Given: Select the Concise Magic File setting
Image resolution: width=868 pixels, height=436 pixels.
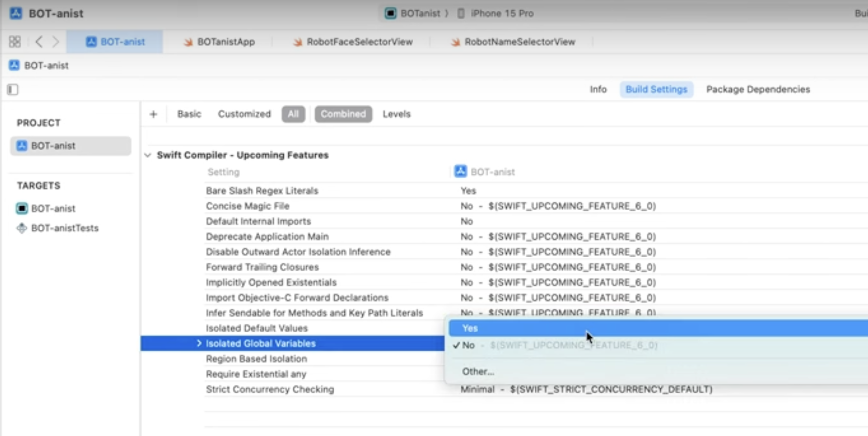Looking at the screenshot, I should pos(248,206).
